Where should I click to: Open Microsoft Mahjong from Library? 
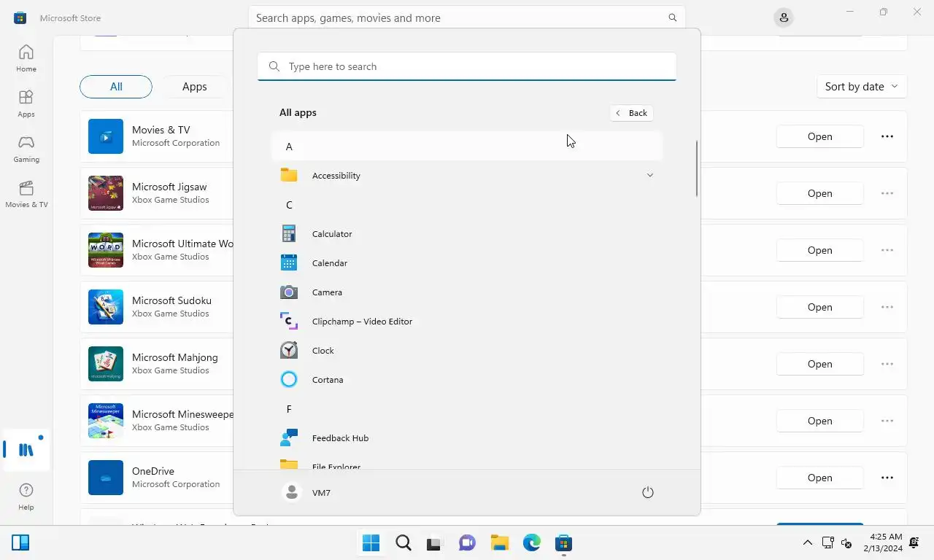[819, 364]
